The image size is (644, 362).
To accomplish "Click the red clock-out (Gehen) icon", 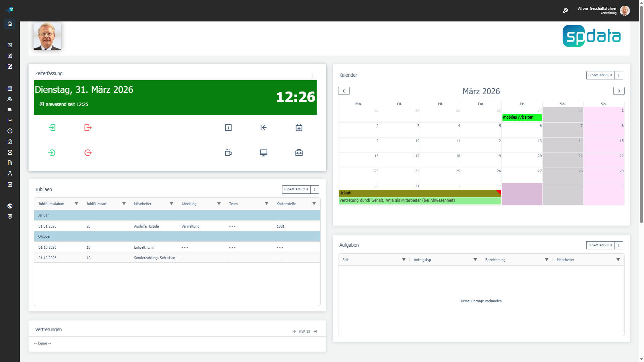I will tap(88, 128).
